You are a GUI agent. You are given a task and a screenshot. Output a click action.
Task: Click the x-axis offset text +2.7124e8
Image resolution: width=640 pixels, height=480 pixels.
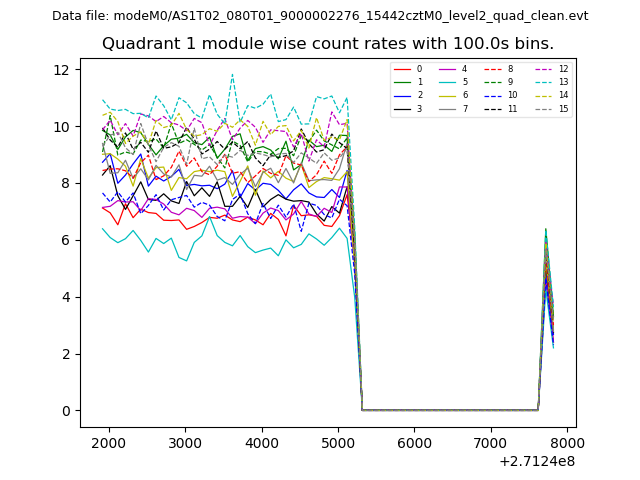pos(535,461)
